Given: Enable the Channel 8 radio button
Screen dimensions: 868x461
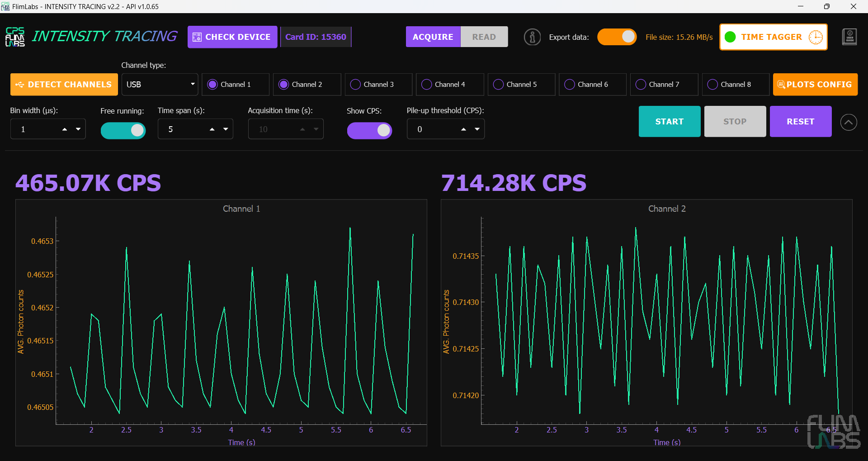Looking at the screenshot, I should pyautogui.click(x=712, y=85).
